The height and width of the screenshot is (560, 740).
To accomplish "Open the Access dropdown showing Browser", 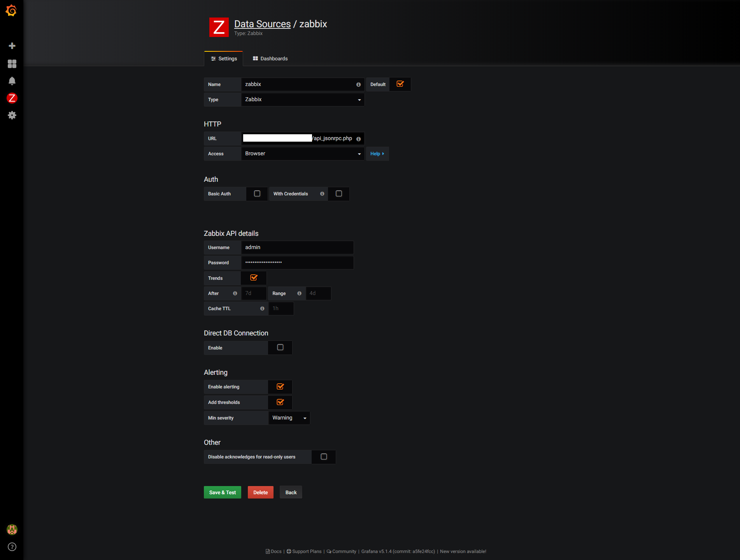I will coord(303,154).
